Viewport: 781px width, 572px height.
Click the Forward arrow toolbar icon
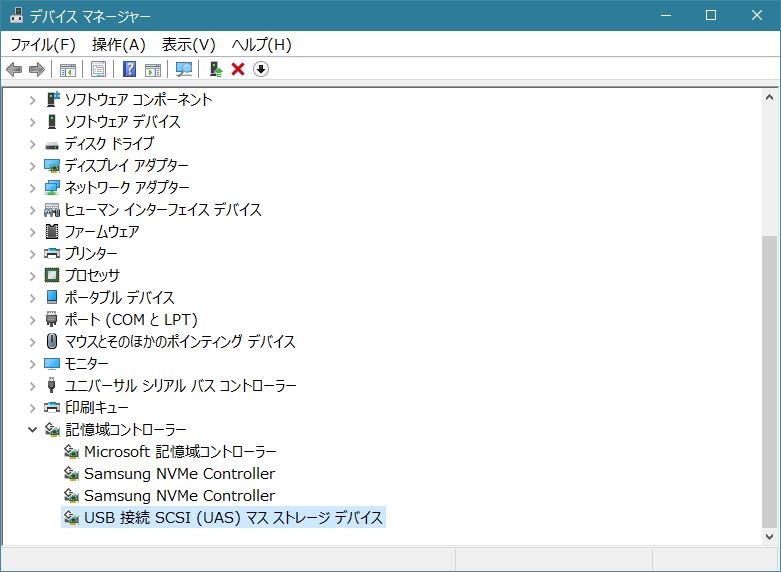click(37, 69)
